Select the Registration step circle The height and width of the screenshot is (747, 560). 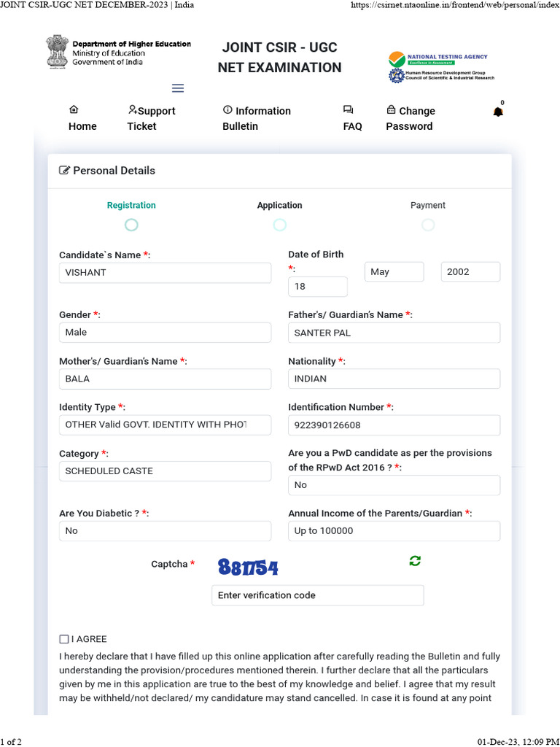tap(131, 225)
